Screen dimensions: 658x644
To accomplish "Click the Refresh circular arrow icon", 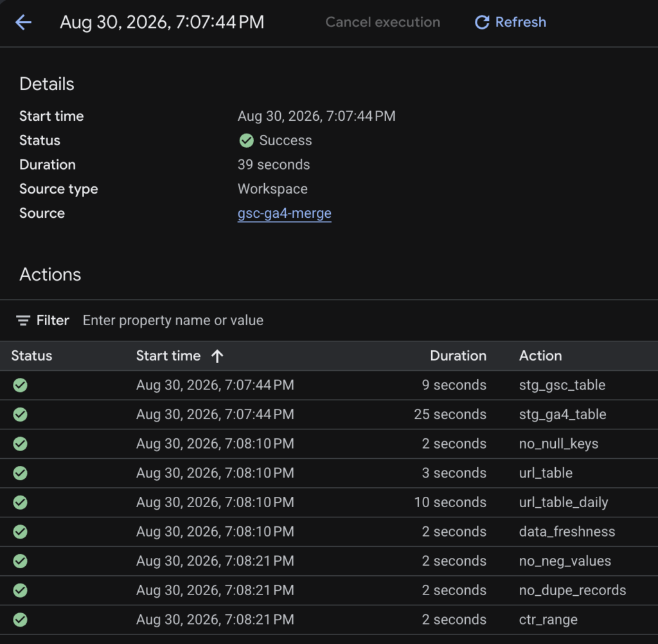I will point(482,22).
